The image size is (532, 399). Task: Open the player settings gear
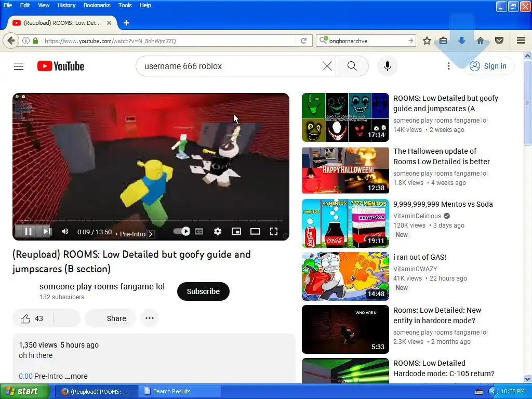tap(218, 231)
